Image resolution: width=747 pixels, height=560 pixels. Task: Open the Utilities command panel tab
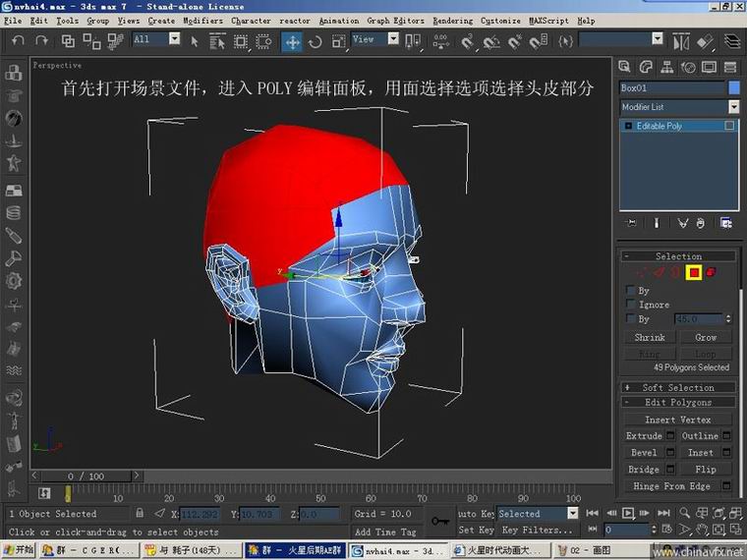(730, 67)
